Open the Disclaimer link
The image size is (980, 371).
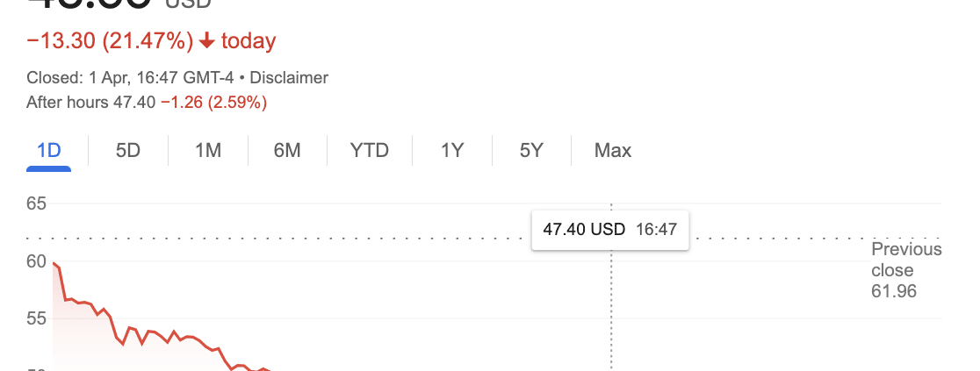click(x=289, y=78)
